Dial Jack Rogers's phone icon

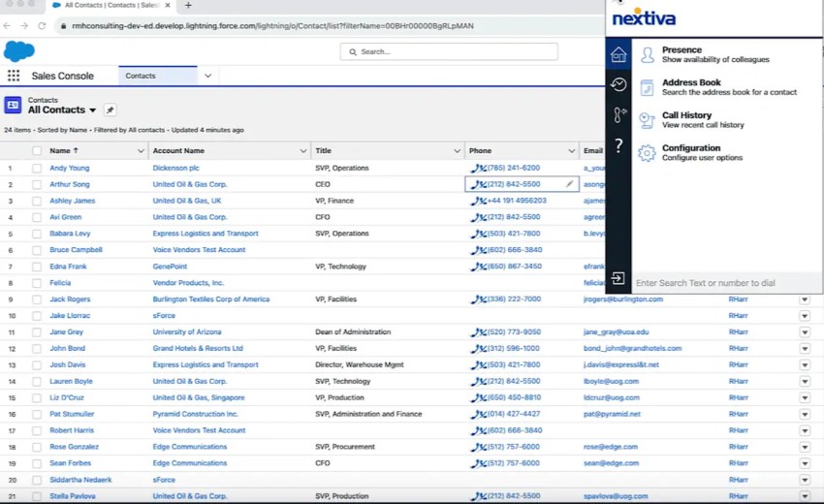pyautogui.click(x=478, y=299)
